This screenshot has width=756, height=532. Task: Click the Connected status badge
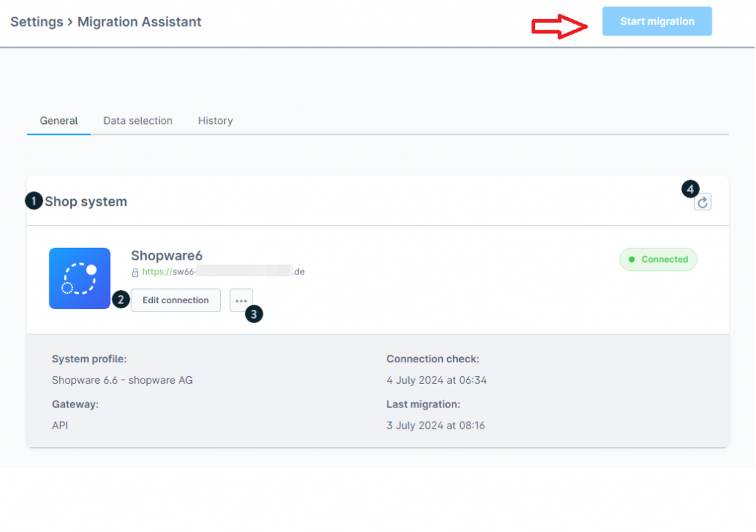point(658,259)
